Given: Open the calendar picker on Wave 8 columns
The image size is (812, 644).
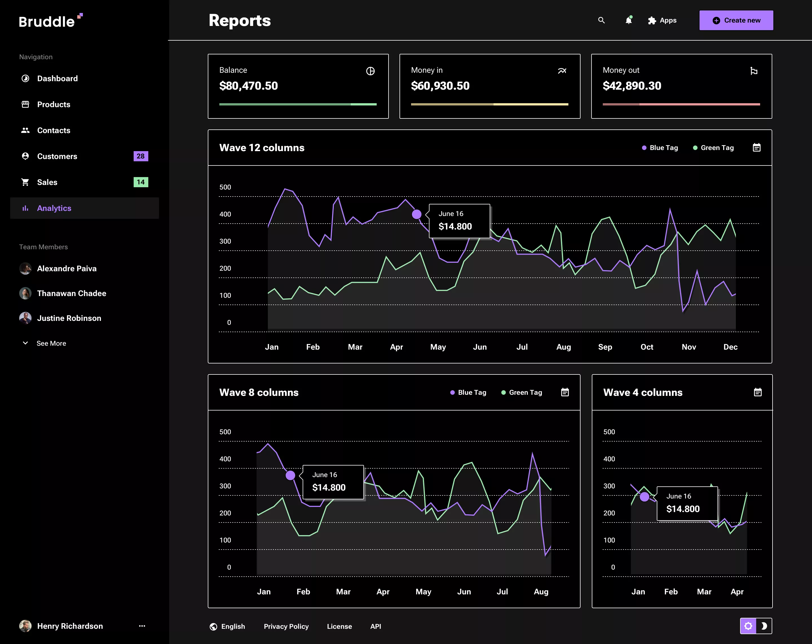Looking at the screenshot, I should (x=564, y=392).
